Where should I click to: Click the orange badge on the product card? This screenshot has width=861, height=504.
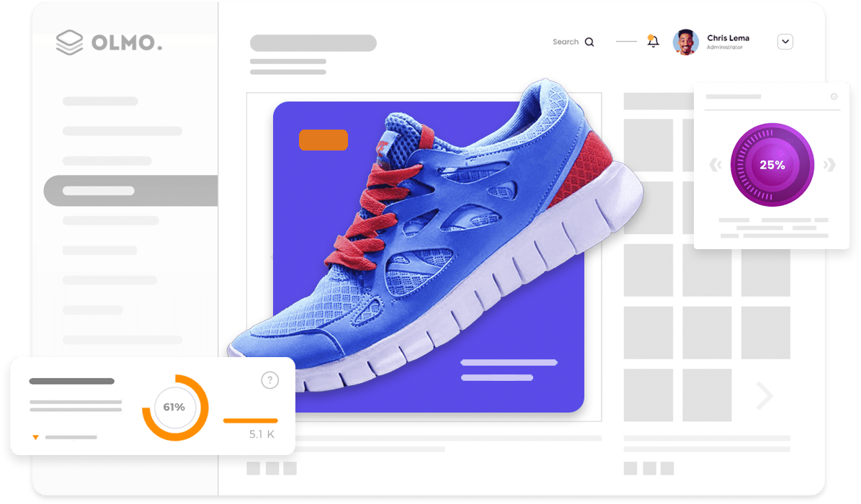pos(324,140)
